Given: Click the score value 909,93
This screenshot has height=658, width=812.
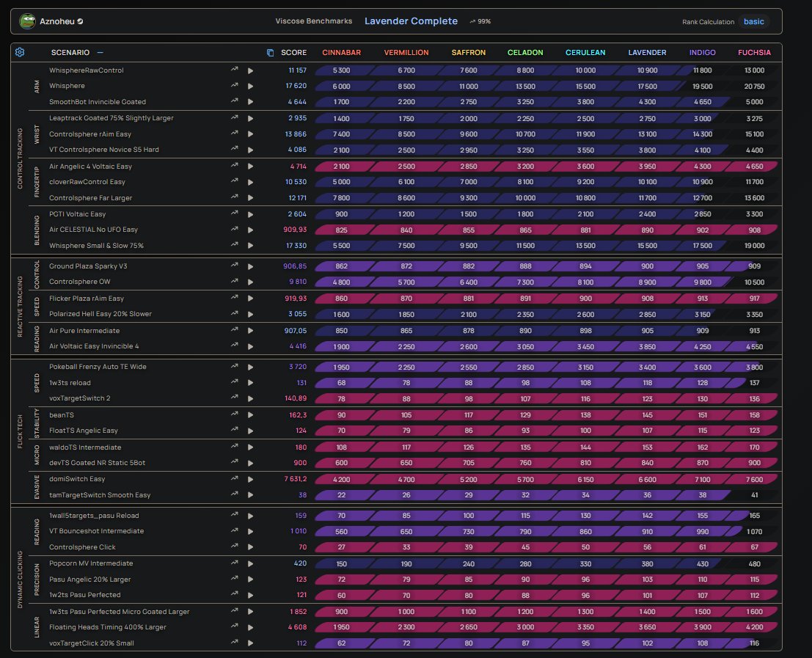Looking at the screenshot, I should [295, 230].
